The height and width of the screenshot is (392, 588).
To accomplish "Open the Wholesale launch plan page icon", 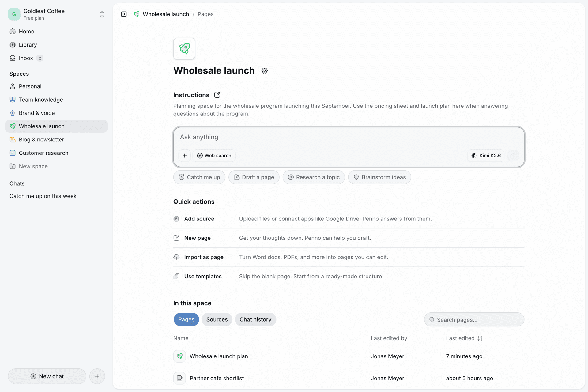I will click(x=179, y=356).
